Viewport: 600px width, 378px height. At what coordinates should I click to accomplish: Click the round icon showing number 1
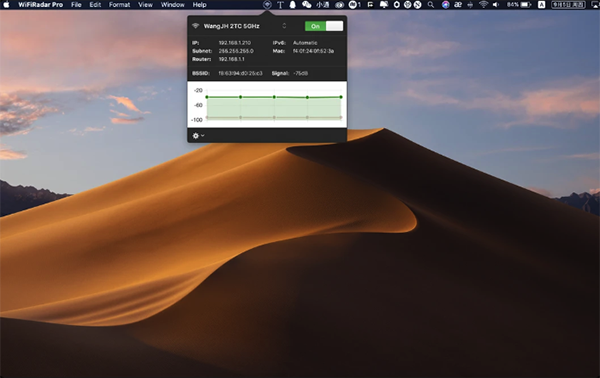click(355, 5)
